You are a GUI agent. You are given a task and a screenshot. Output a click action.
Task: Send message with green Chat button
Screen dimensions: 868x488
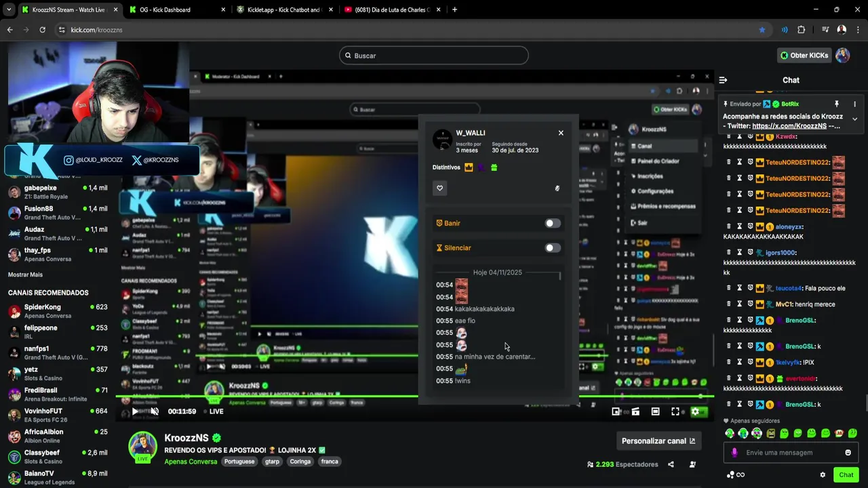(x=846, y=475)
